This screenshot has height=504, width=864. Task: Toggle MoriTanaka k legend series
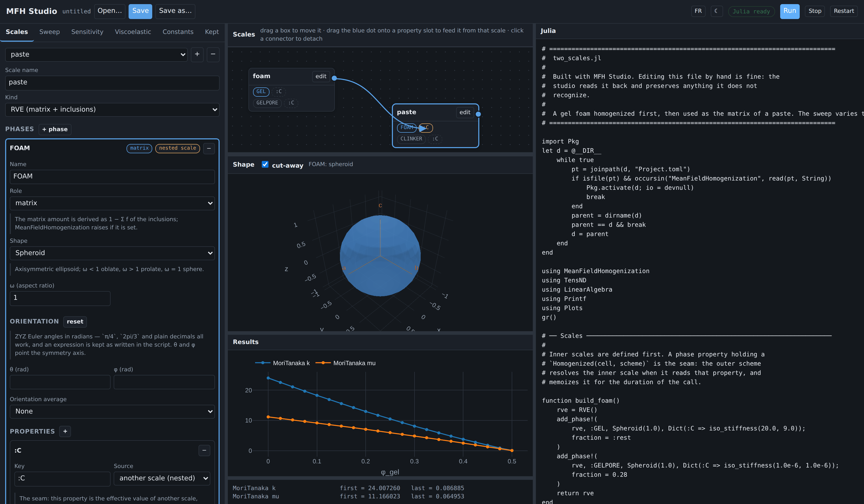pos(282,363)
